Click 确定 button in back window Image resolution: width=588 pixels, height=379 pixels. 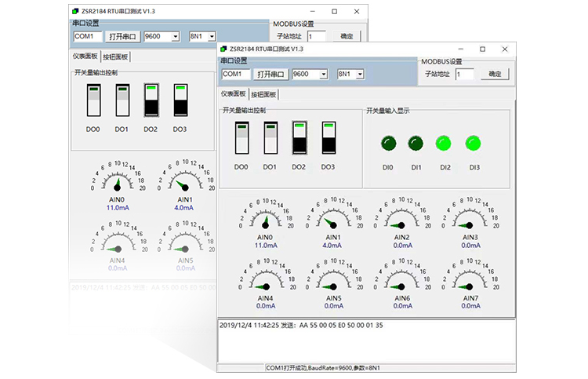(x=347, y=36)
